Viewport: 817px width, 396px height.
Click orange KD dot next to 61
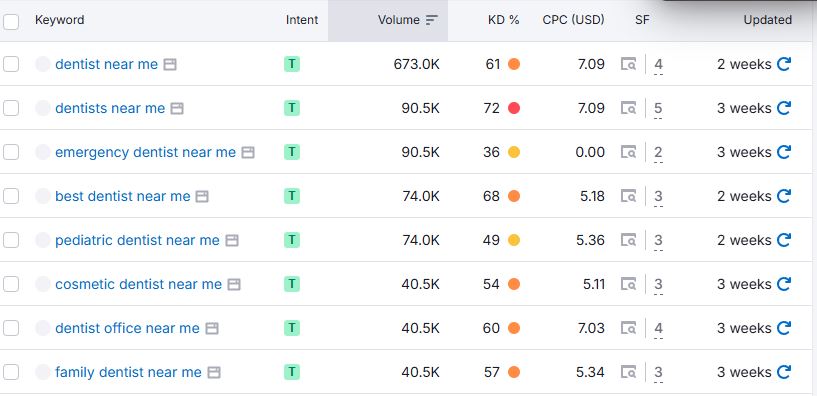pyautogui.click(x=514, y=64)
